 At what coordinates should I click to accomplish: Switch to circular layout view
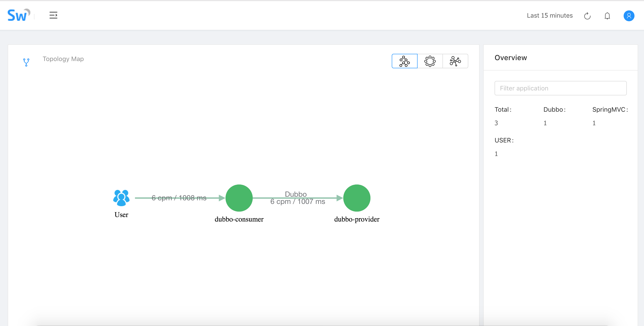tap(430, 61)
